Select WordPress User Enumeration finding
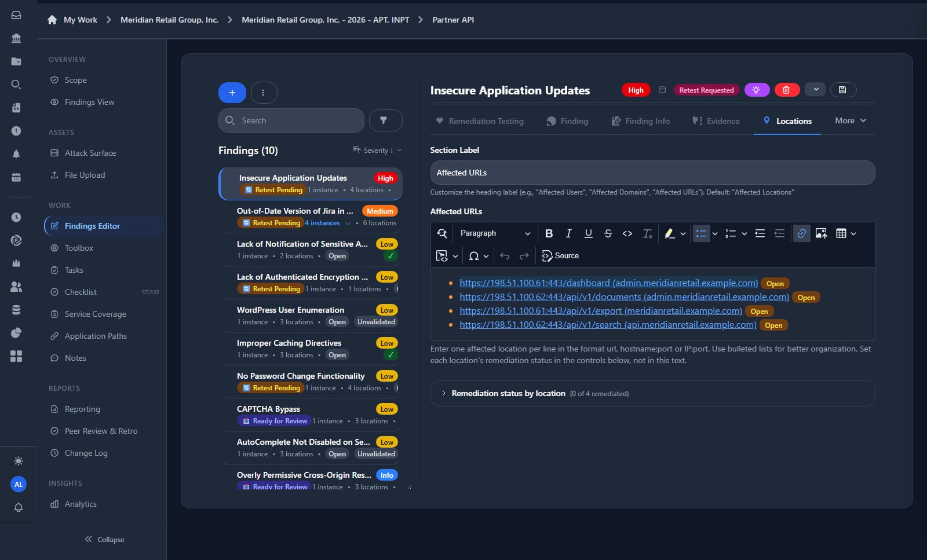Viewport: 927px width, 560px height. click(x=311, y=316)
